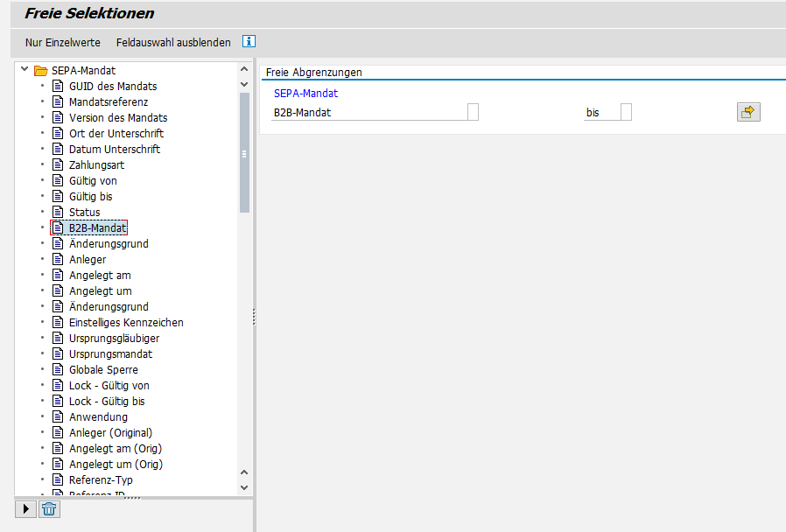Viewport: 786px width, 532px height.
Task: Click the black arrow transfer button
Action: pyautogui.click(x=25, y=509)
